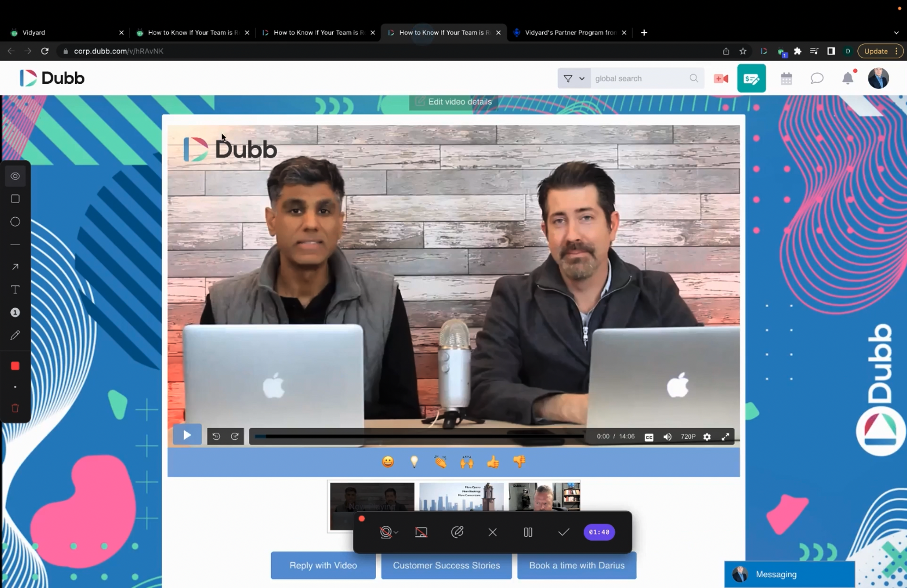Expand the tab search chevron
Viewport: 907px width, 588px height.
(896, 33)
